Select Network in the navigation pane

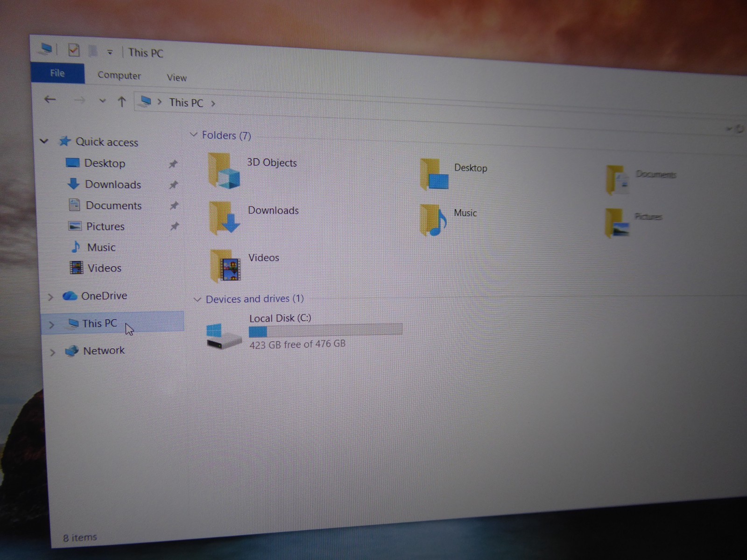(x=104, y=350)
